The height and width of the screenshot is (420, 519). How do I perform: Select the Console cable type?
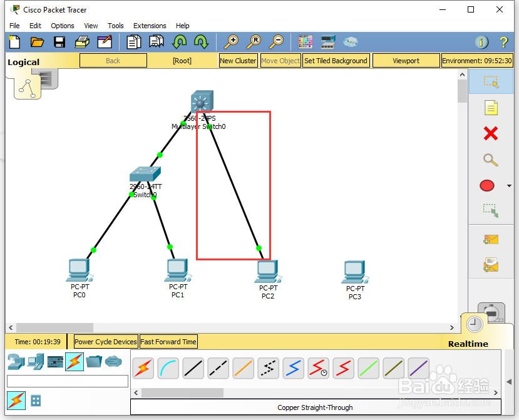168,368
